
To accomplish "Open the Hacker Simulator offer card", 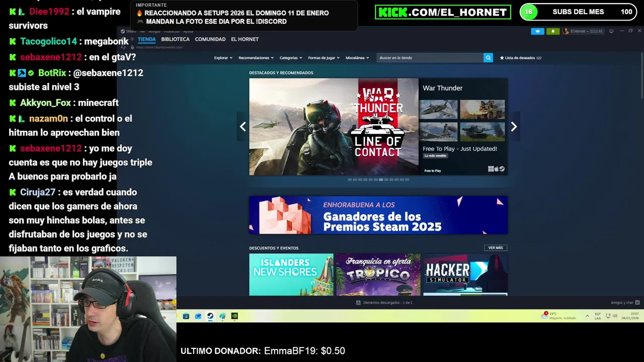I will click(x=465, y=275).
